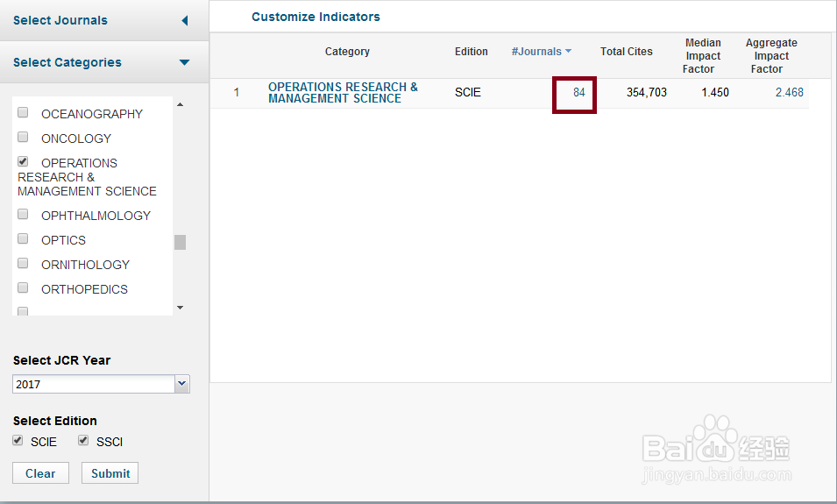Open Customize Indicators link
The height and width of the screenshot is (504, 837).
[316, 17]
